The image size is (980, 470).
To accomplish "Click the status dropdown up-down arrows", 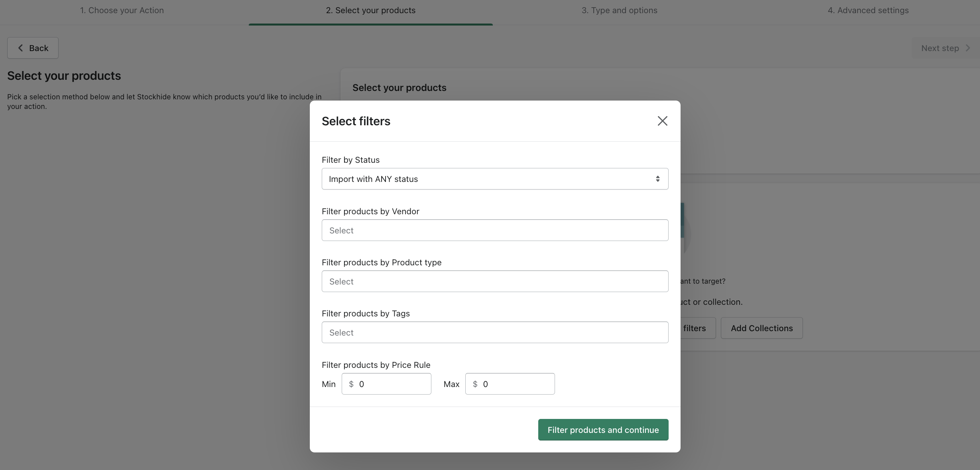I will pos(657,179).
